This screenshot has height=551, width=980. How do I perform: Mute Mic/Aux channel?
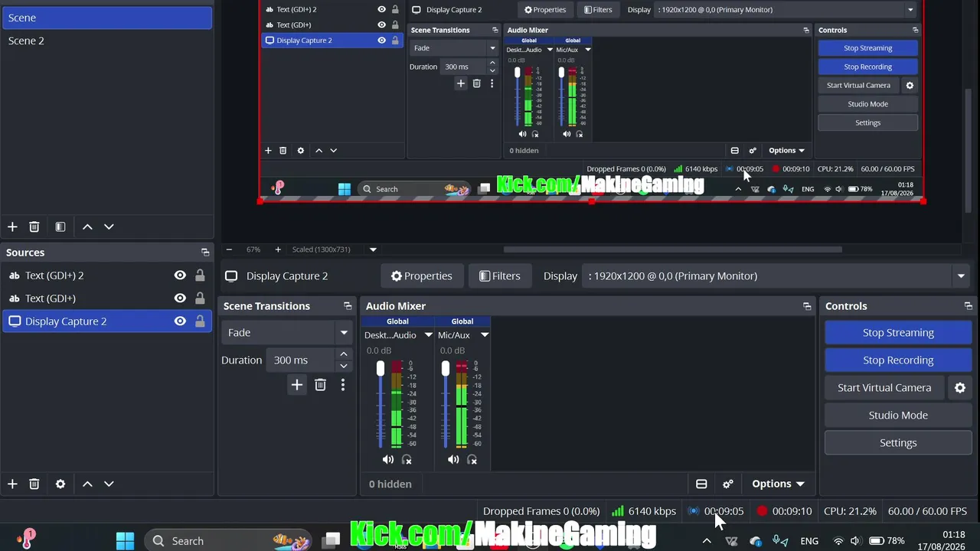coord(453,460)
